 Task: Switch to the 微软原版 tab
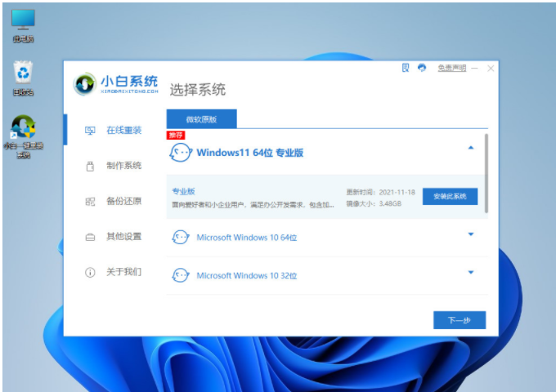pyautogui.click(x=201, y=119)
